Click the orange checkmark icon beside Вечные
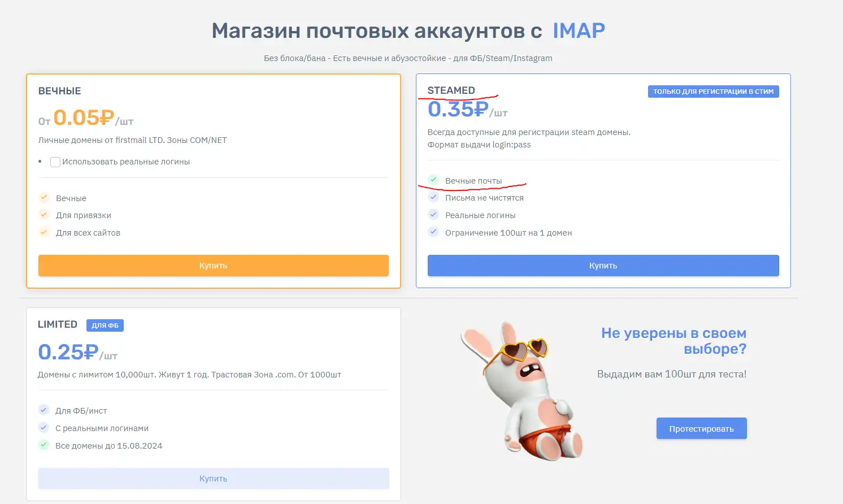The image size is (843, 504). [44, 198]
